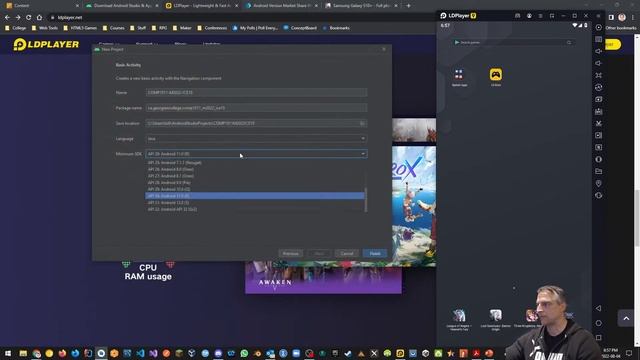640x360 pixels.
Task: Open the account icon in LDPlayer title bar
Action: [x=529, y=16]
